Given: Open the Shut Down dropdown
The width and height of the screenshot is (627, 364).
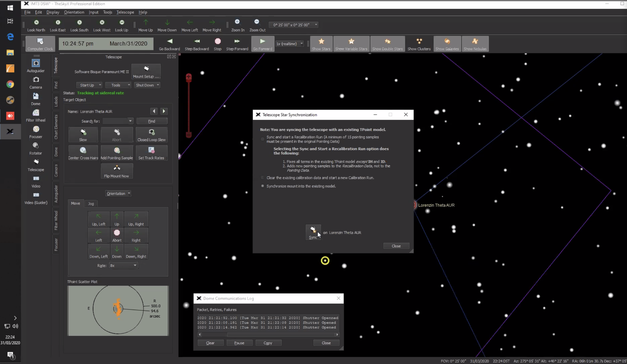Looking at the screenshot, I should (x=147, y=85).
